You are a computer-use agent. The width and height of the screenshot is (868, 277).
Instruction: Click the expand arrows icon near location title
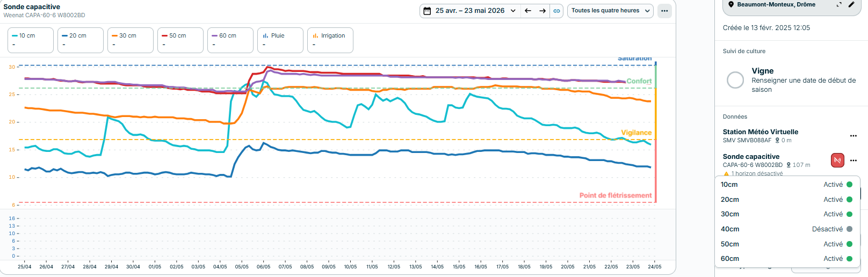[x=839, y=4]
